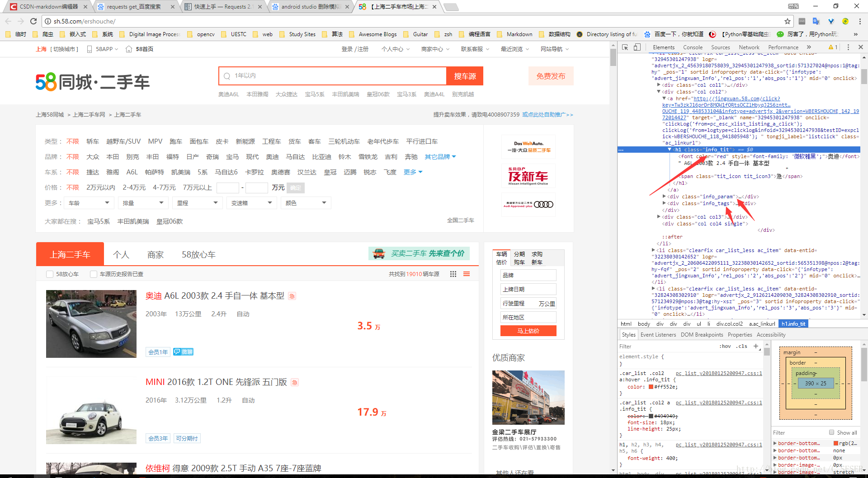Toggle :hov element state panel
The image size is (868, 478).
[x=725, y=346]
